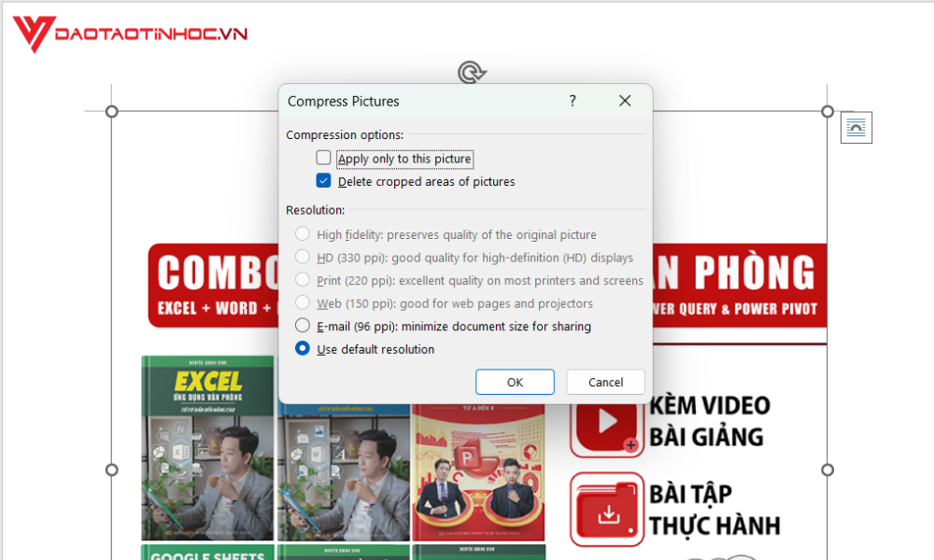Click the rotate handle above the picture
The width and height of the screenshot is (934, 560).
471,72
